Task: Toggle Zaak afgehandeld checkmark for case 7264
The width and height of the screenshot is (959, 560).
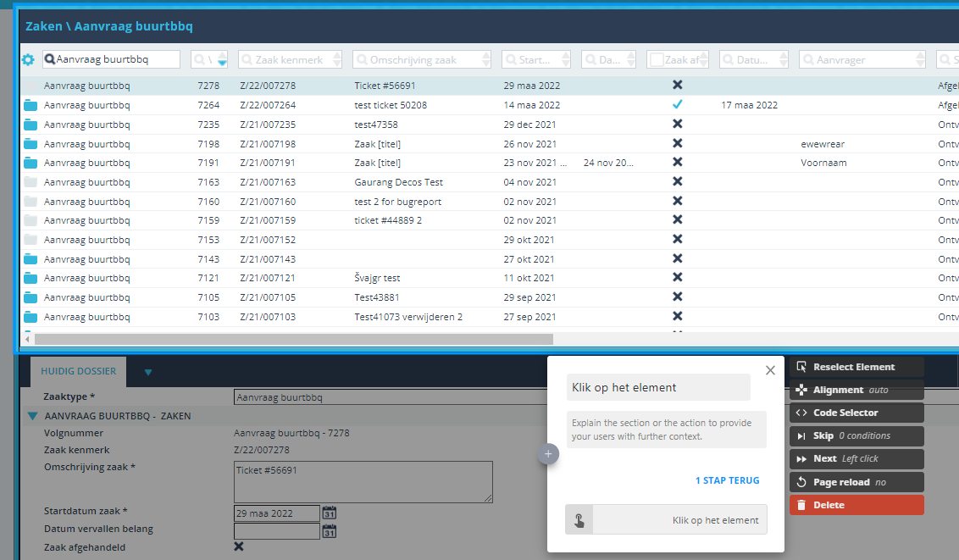Action: pyautogui.click(x=677, y=105)
